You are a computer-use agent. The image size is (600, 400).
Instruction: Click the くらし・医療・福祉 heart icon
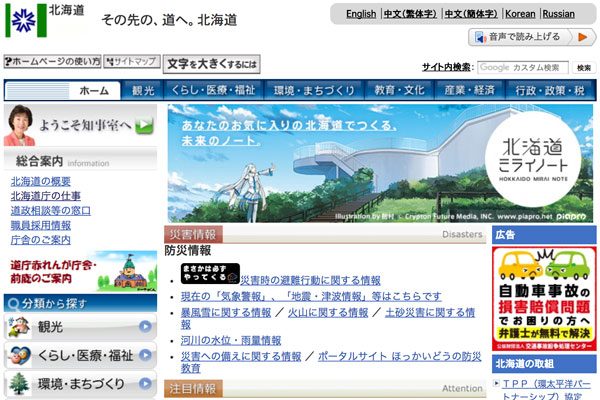19,355
